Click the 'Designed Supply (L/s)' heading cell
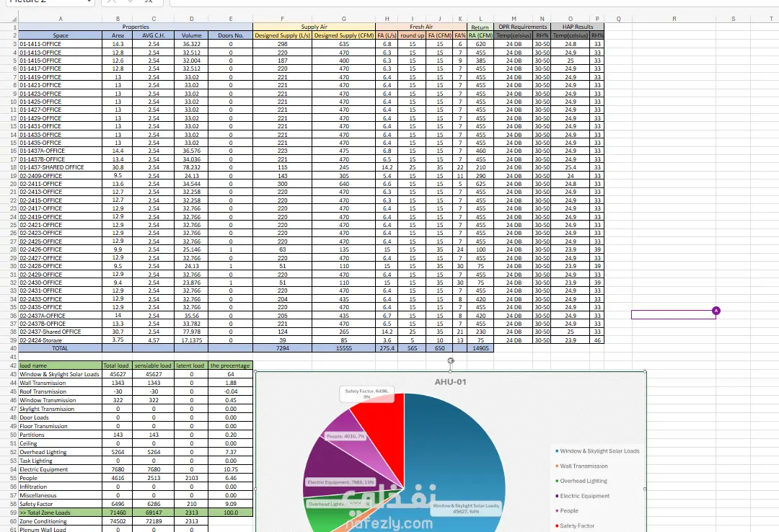This screenshot has width=779, height=532. 282,35
